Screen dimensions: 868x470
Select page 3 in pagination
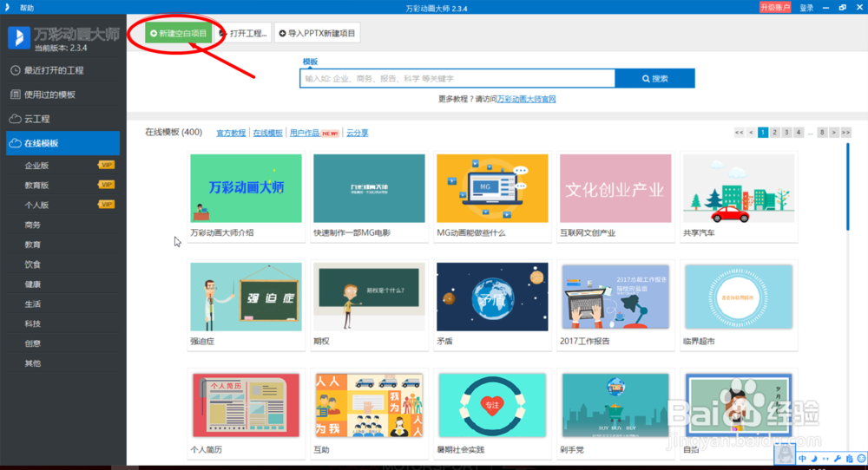[x=786, y=132]
